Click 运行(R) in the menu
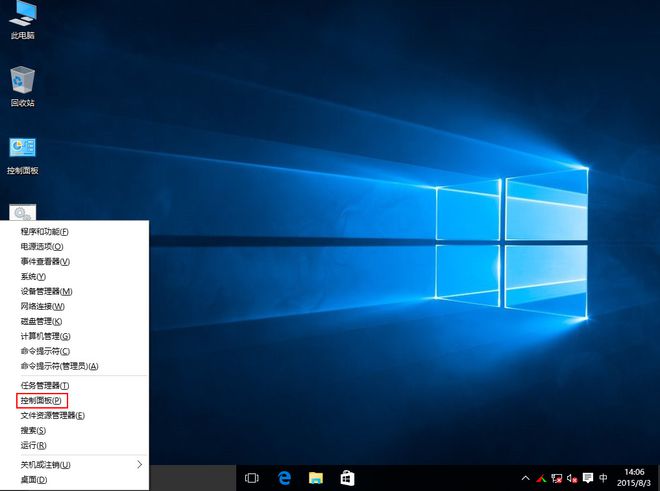Screen dimensions: 660x491 pos(33,445)
